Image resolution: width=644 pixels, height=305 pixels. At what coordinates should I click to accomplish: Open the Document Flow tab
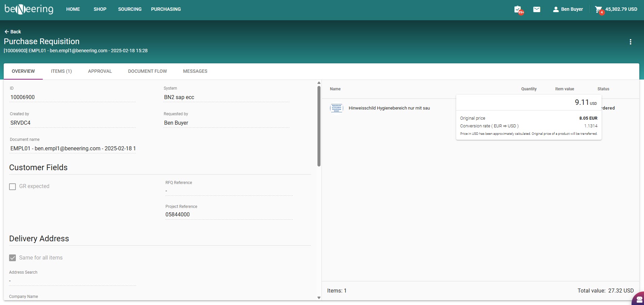coord(147,71)
